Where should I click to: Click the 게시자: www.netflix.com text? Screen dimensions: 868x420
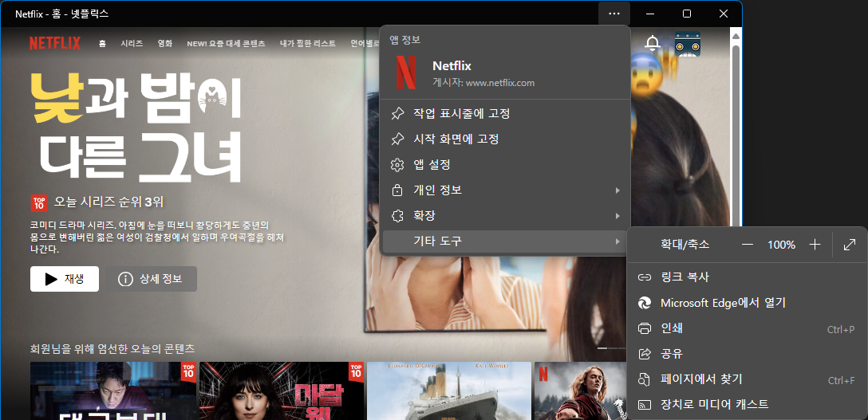[483, 83]
